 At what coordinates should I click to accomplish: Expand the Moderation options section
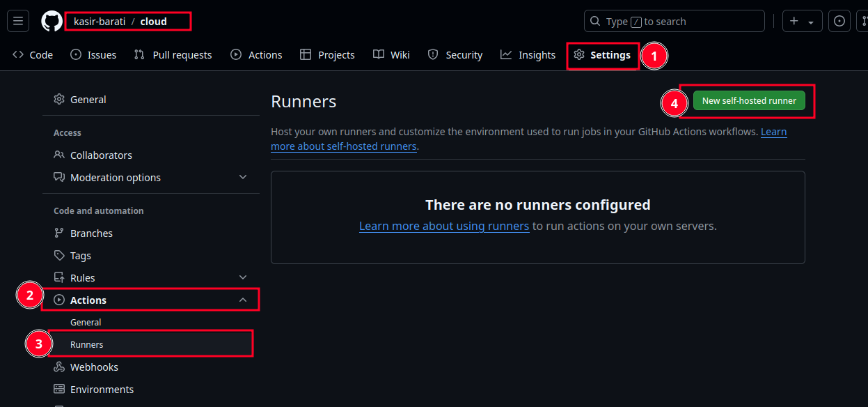click(x=243, y=177)
